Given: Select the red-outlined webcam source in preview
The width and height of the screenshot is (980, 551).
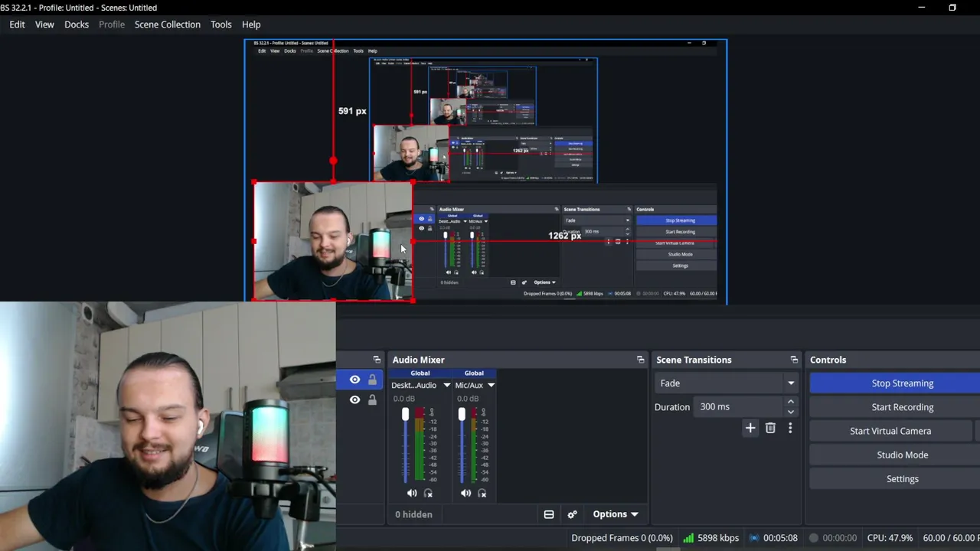Looking at the screenshot, I should pyautogui.click(x=333, y=241).
